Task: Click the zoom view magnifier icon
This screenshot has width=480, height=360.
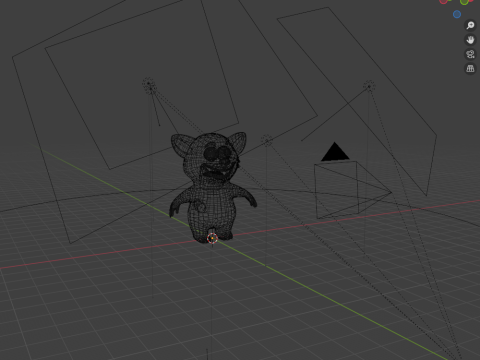Action: click(470, 25)
